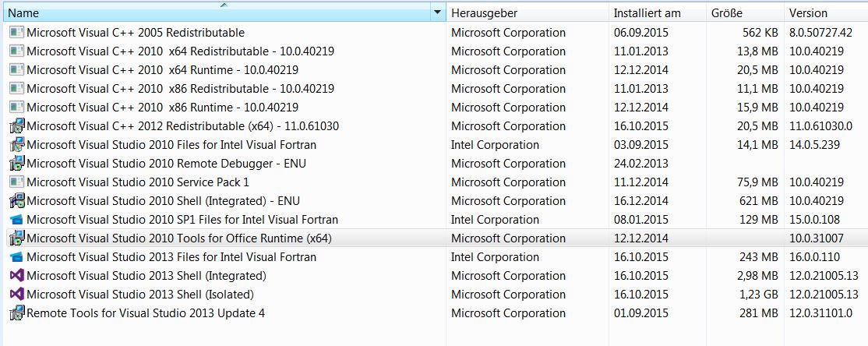
Task: Sort by Installiert am column header
Action: coord(658,12)
